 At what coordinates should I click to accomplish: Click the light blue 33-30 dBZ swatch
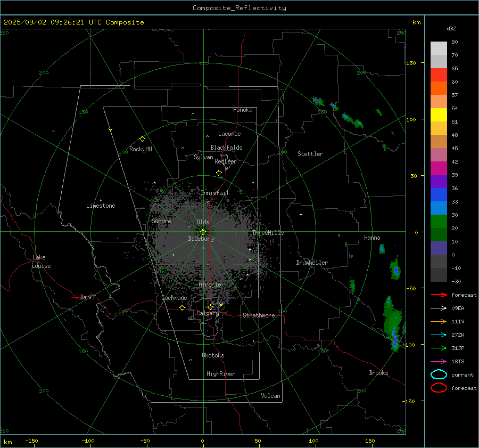pyautogui.click(x=439, y=208)
